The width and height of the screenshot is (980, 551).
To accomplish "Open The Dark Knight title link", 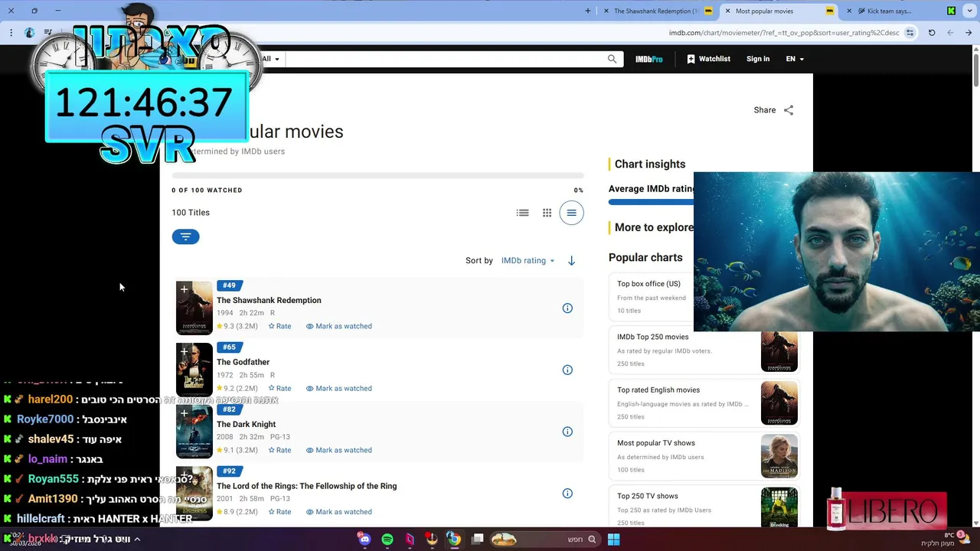I will pyautogui.click(x=246, y=424).
